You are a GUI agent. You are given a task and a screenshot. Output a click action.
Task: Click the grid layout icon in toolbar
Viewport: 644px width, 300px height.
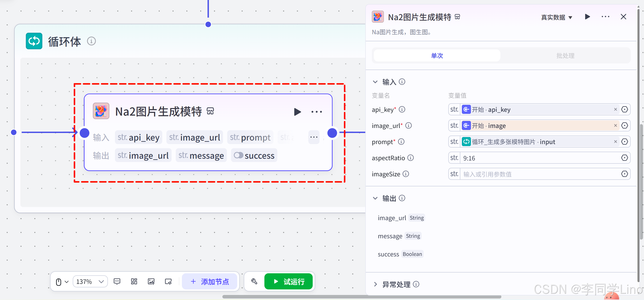pos(134,281)
